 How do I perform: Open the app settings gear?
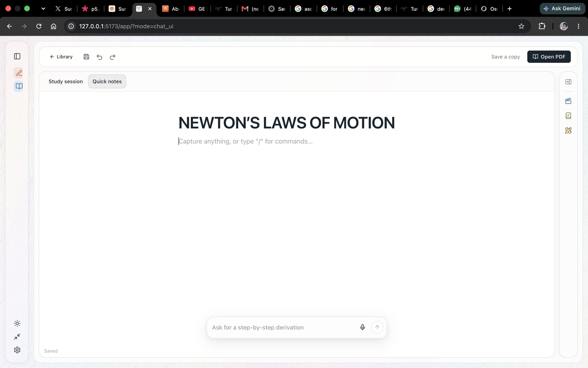coord(17,350)
